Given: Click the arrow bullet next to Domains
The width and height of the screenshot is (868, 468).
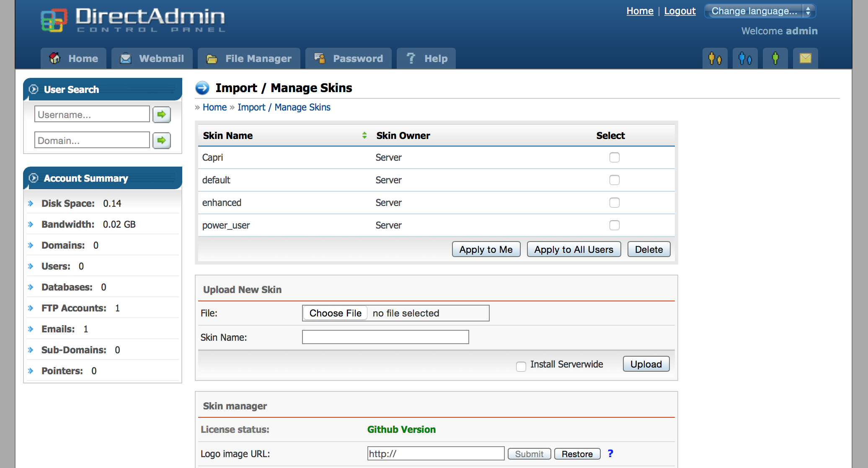Looking at the screenshot, I should point(31,245).
